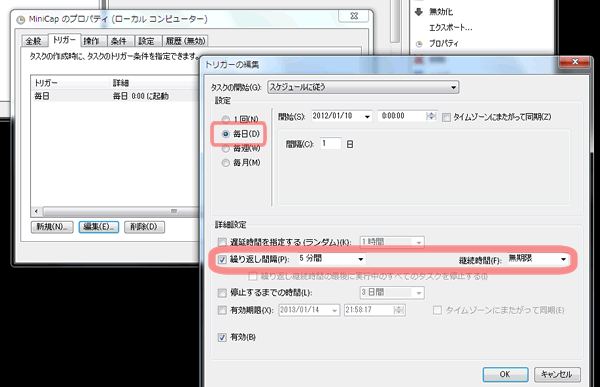600x387 pixels.
Task: Switch to the 操作 tab
Action: [91, 41]
